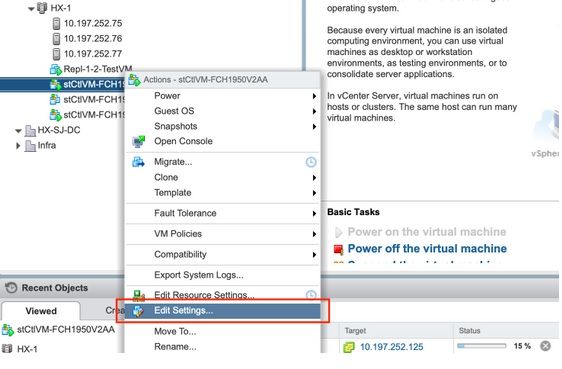The width and height of the screenshot is (562, 369).
Task: Click the Repl-1-2-TestVM virtual machine icon
Action: 56,69
